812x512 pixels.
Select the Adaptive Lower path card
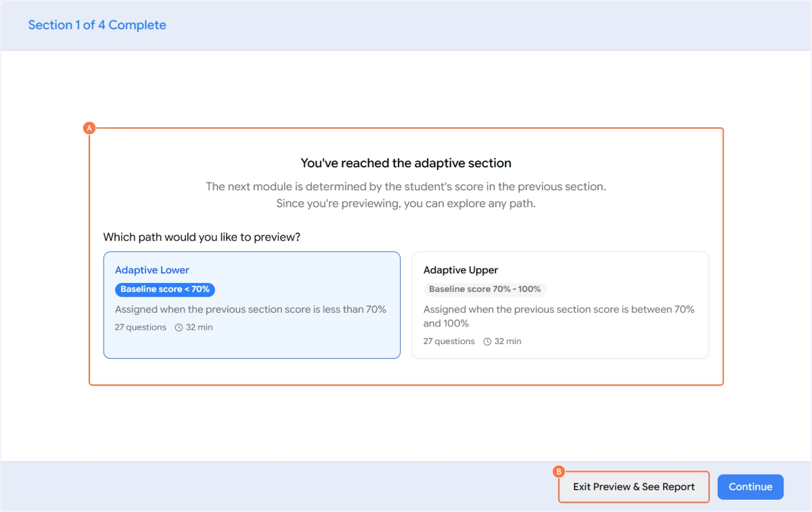point(252,305)
